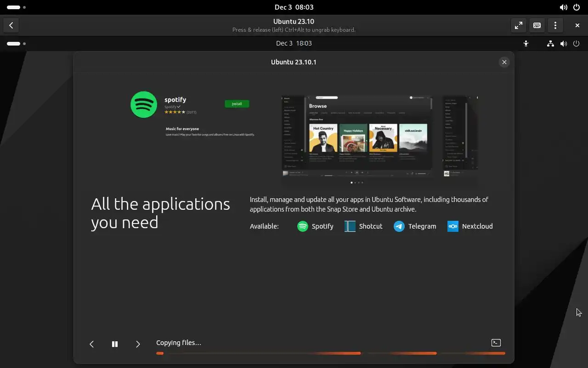Click the Telegram label in Available list

[x=422, y=226]
